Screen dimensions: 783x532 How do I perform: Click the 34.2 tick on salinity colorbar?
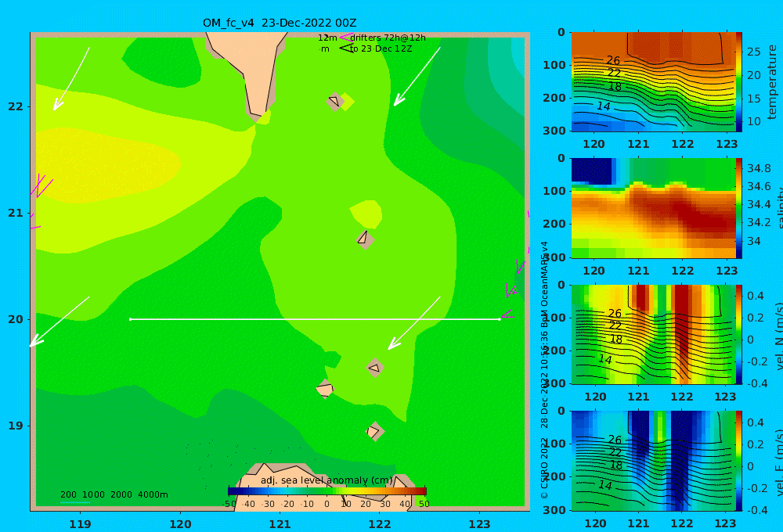[759, 222]
